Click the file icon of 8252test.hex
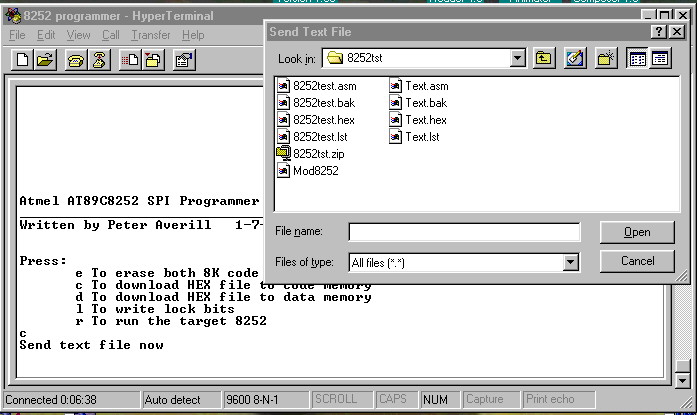The width and height of the screenshot is (697, 415). click(283, 120)
